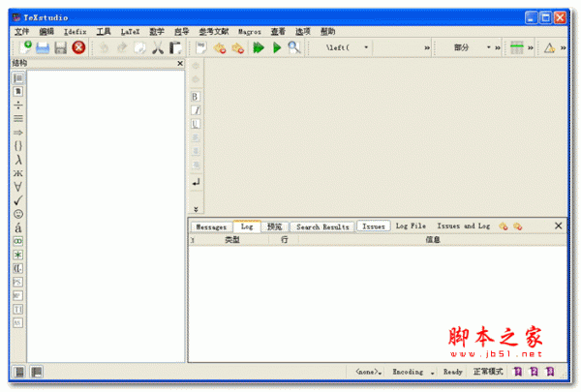Jump to bookmark 3 in status bar
The image size is (581, 392).
click(550, 372)
